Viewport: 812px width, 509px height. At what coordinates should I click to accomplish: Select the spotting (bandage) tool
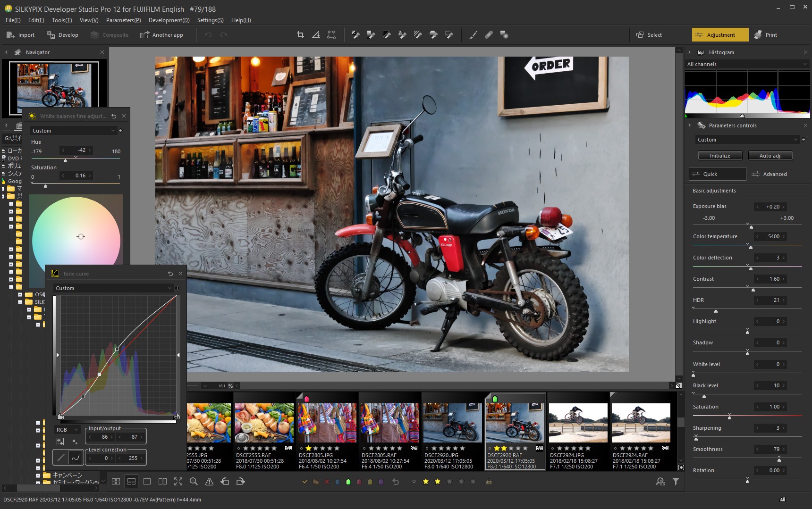pyautogui.click(x=489, y=34)
